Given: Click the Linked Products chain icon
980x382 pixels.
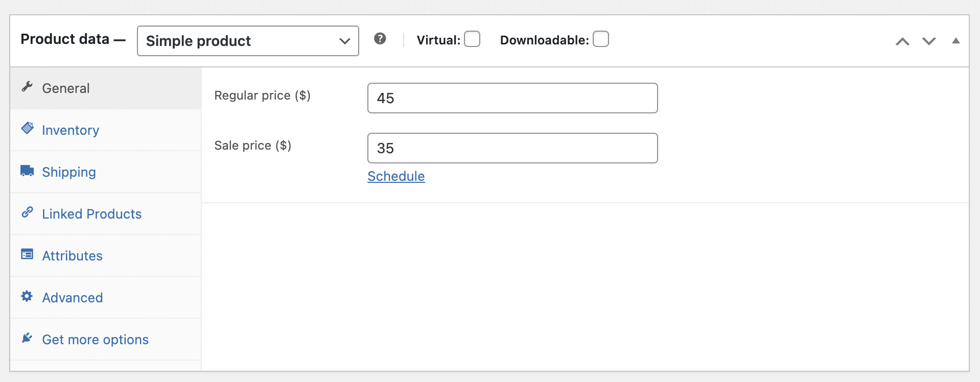Looking at the screenshot, I should click(x=27, y=212).
